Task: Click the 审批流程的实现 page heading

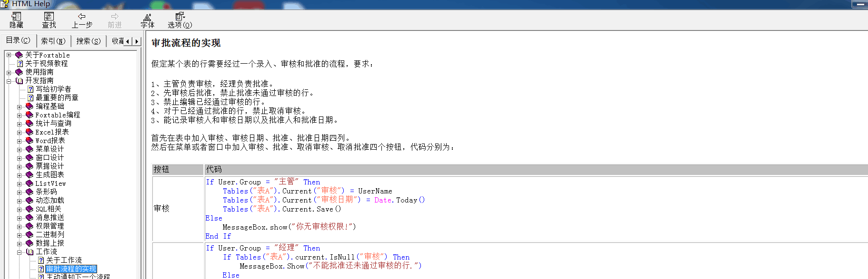Action: pyautogui.click(x=186, y=43)
